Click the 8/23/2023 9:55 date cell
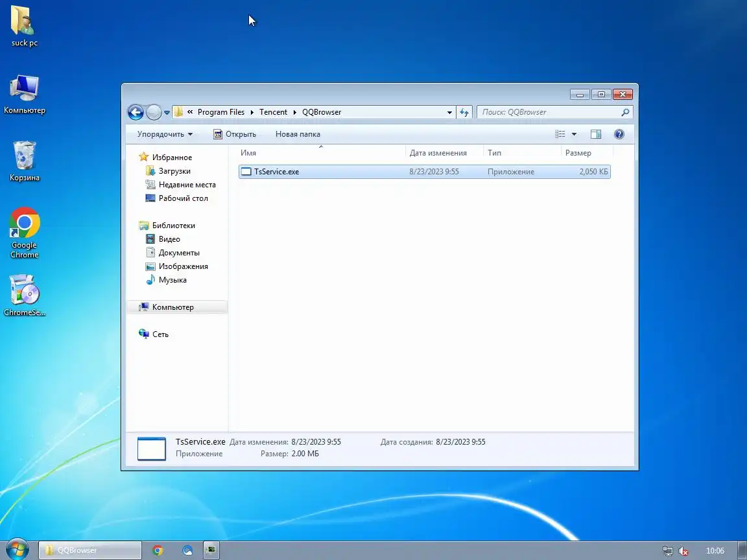Viewport: 747px width, 560px height. point(434,172)
